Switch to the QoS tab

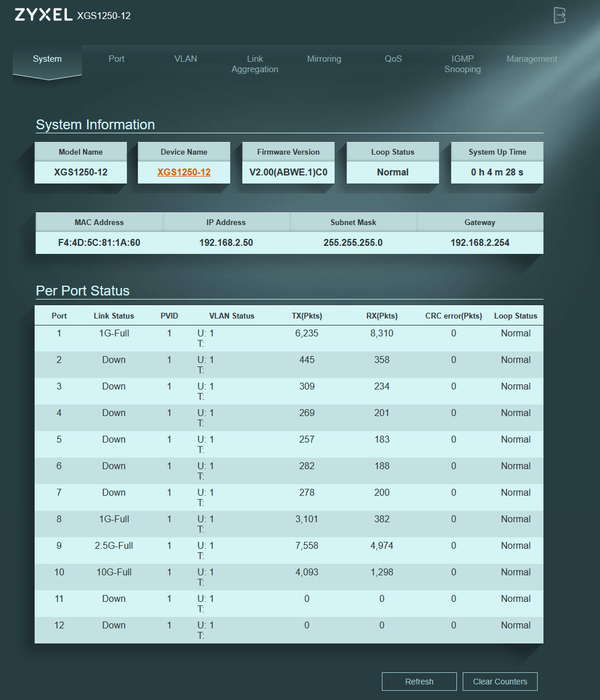pos(393,59)
